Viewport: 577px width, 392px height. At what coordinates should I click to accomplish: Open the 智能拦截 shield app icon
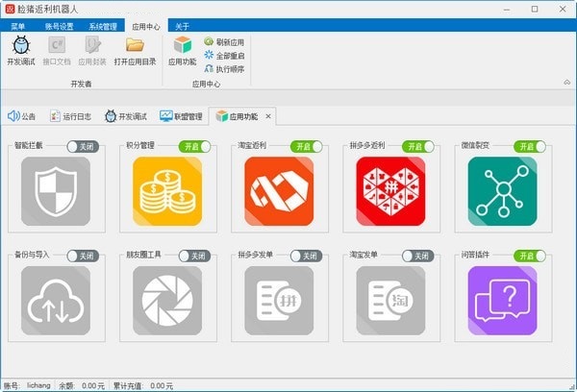(56, 191)
